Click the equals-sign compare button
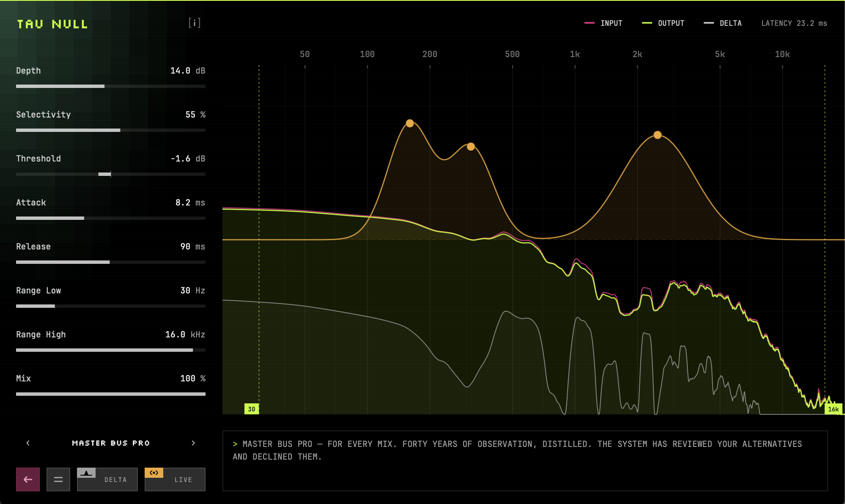 point(58,479)
